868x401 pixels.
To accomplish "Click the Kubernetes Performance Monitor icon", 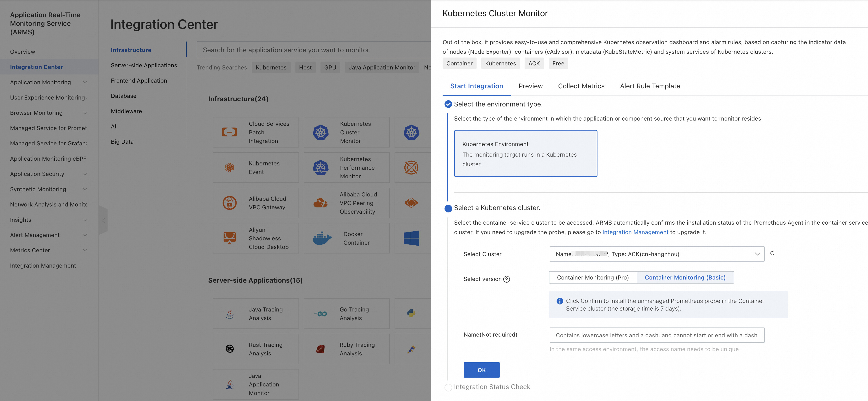I will [x=320, y=168].
